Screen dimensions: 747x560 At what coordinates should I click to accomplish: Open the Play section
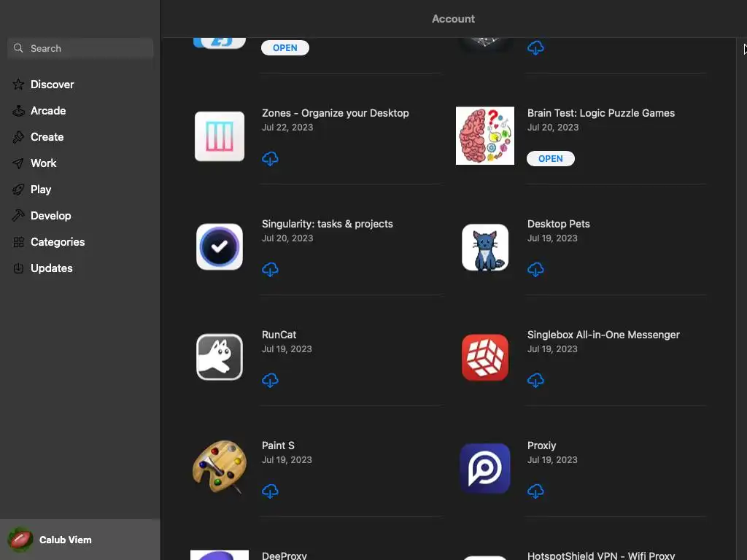pyautogui.click(x=41, y=189)
